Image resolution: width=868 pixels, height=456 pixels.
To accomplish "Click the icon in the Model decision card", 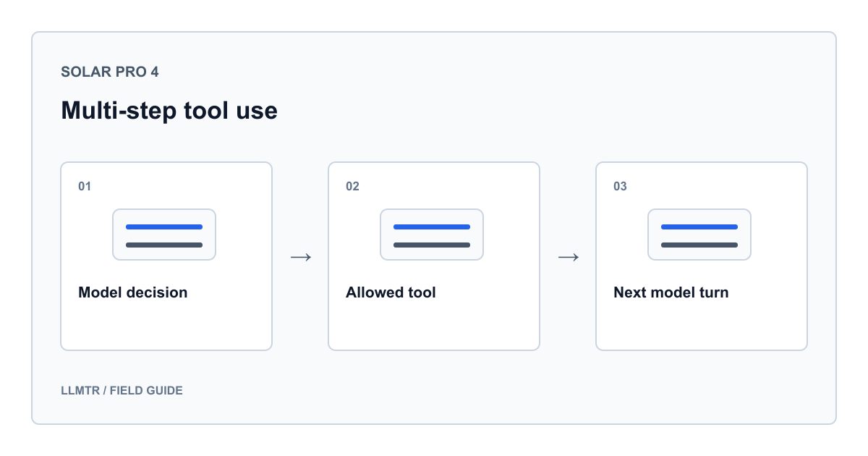I will (x=164, y=235).
